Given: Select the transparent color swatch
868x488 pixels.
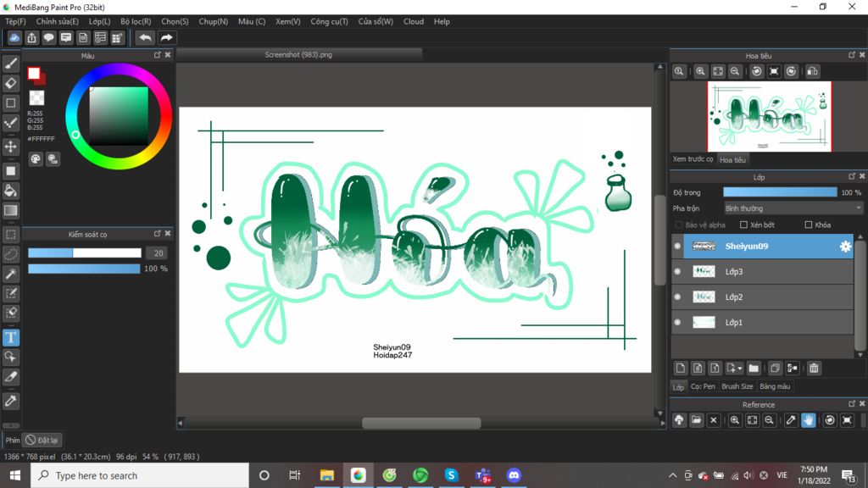Looking at the screenshot, I should click(36, 98).
